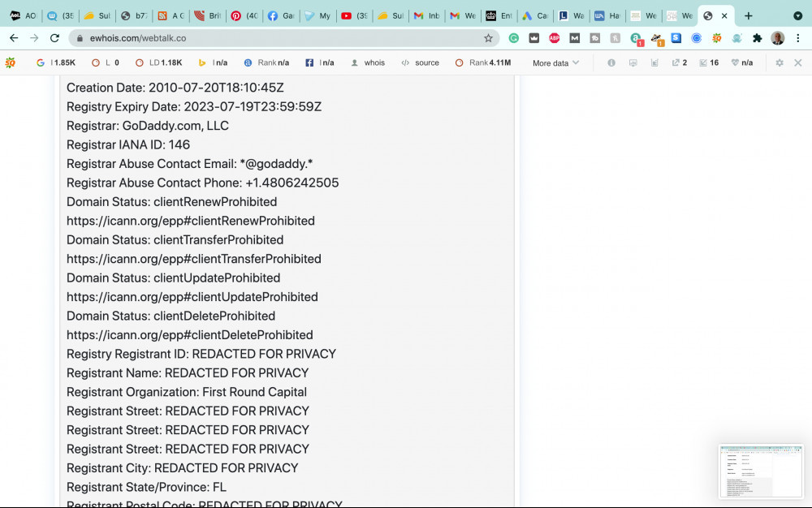The width and height of the screenshot is (812, 508).
Task: Focus the address bar showing ewhois.com/webtalk.co
Action: [285, 38]
